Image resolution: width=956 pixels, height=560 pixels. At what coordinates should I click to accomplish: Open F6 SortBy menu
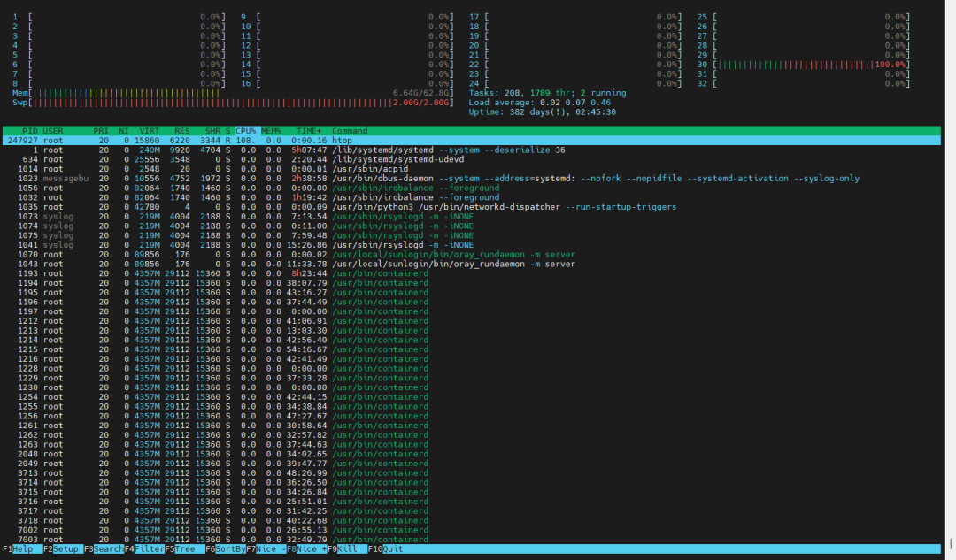226,549
